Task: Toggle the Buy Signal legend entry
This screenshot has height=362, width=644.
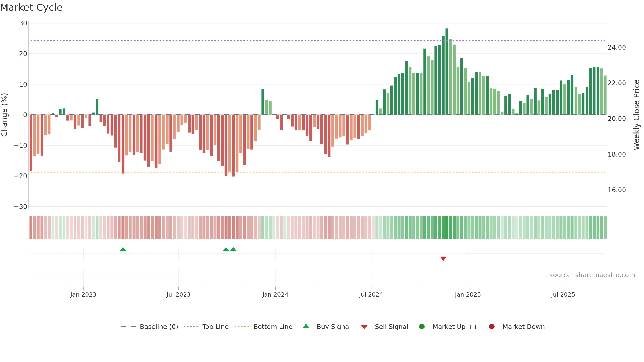Action: tap(327, 327)
